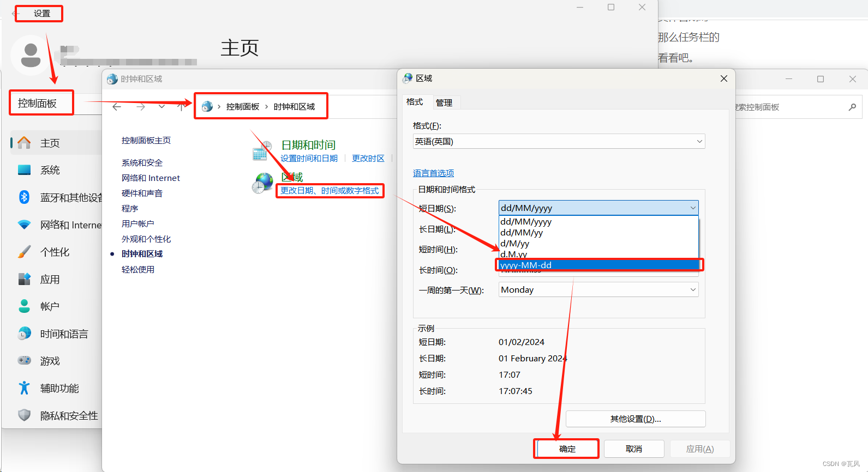Go forward in Control Panel navigation
Viewport: 868px width, 472px height.
point(141,107)
